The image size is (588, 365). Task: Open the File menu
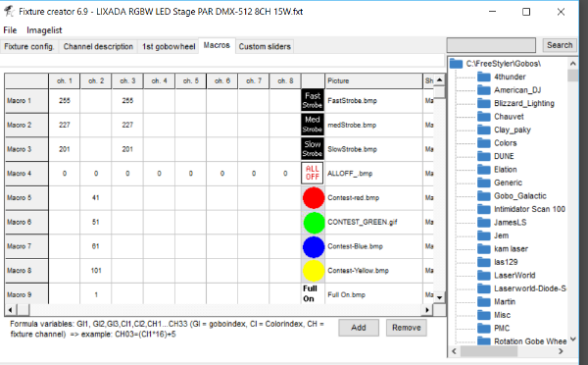pyautogui.click(x=10, y=30)
